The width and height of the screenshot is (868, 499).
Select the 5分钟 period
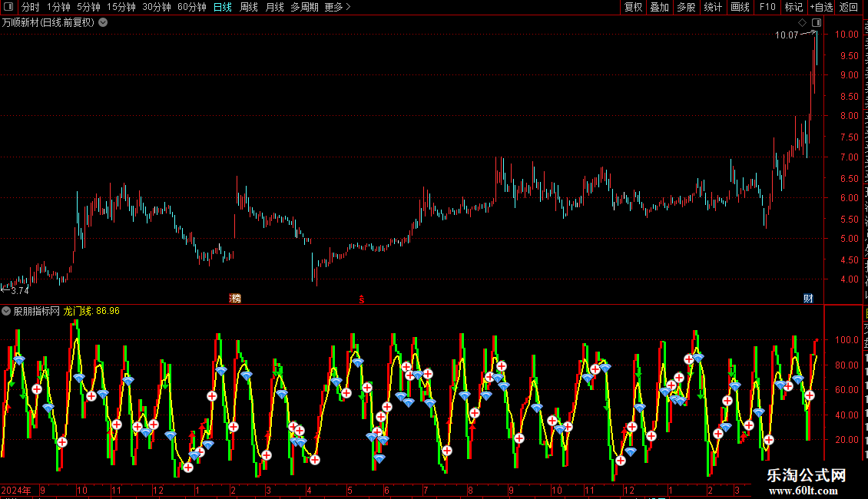[x=88, y=7]
